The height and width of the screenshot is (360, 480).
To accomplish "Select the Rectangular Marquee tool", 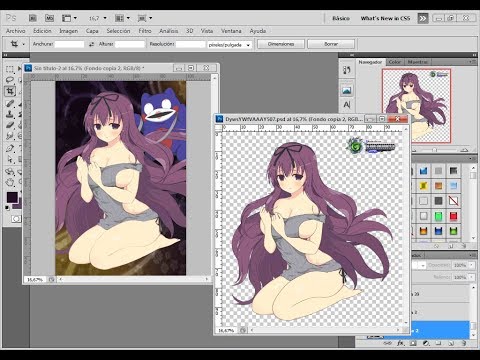I will click(x=10, y=69).
